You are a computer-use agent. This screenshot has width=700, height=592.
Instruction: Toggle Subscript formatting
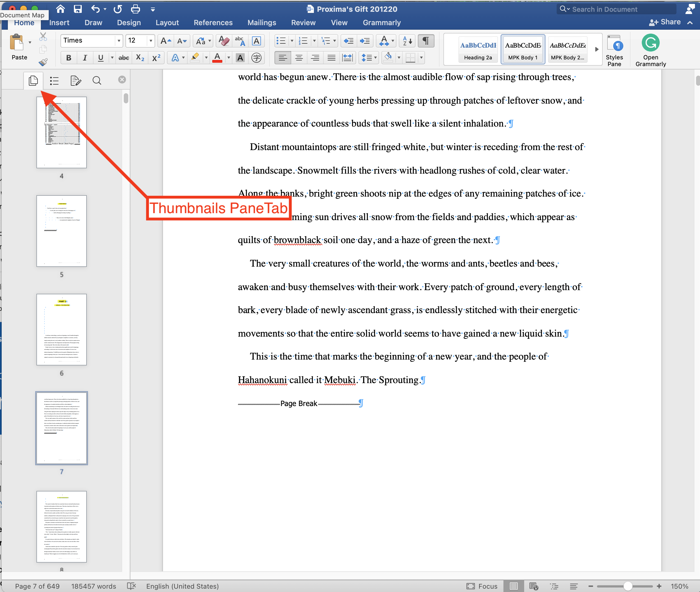pyautogui.click(x=140, y=58)
